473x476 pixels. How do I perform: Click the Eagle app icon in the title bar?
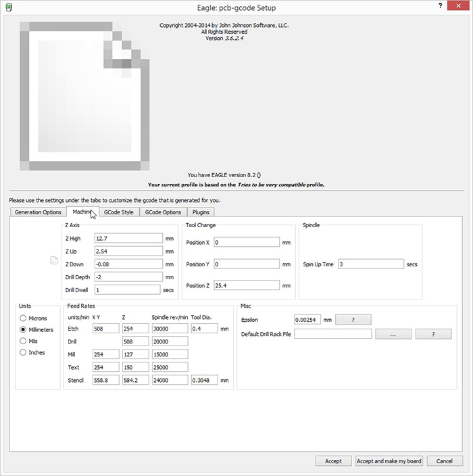(9, 7)
